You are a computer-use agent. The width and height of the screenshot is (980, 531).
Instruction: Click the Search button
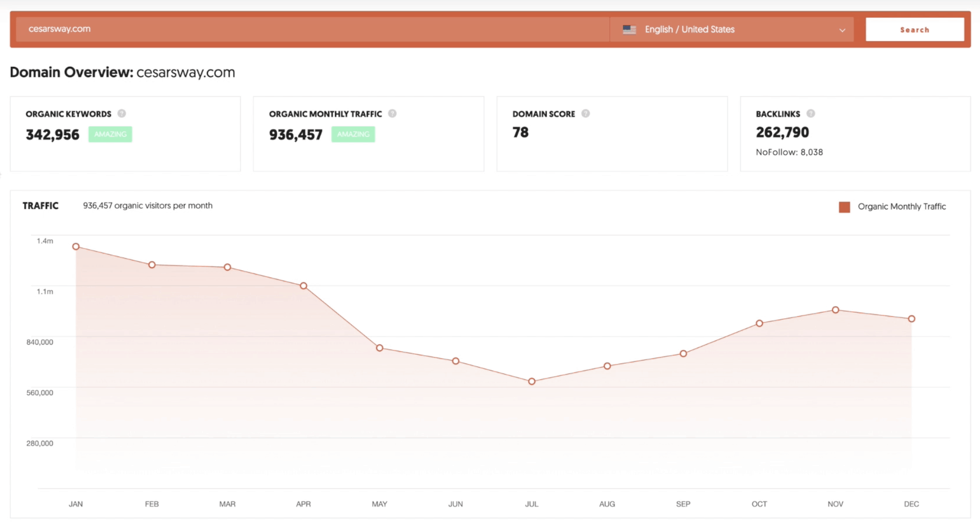click(914, 29)
